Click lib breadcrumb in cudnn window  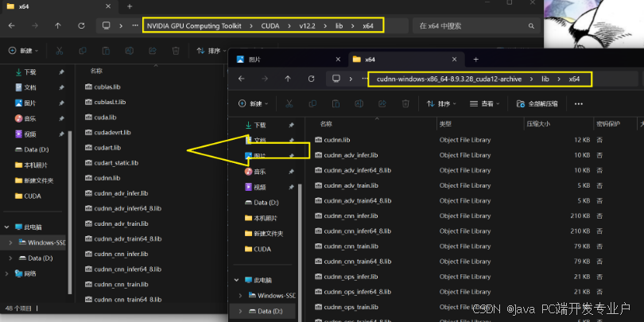[x=545, y=80]
